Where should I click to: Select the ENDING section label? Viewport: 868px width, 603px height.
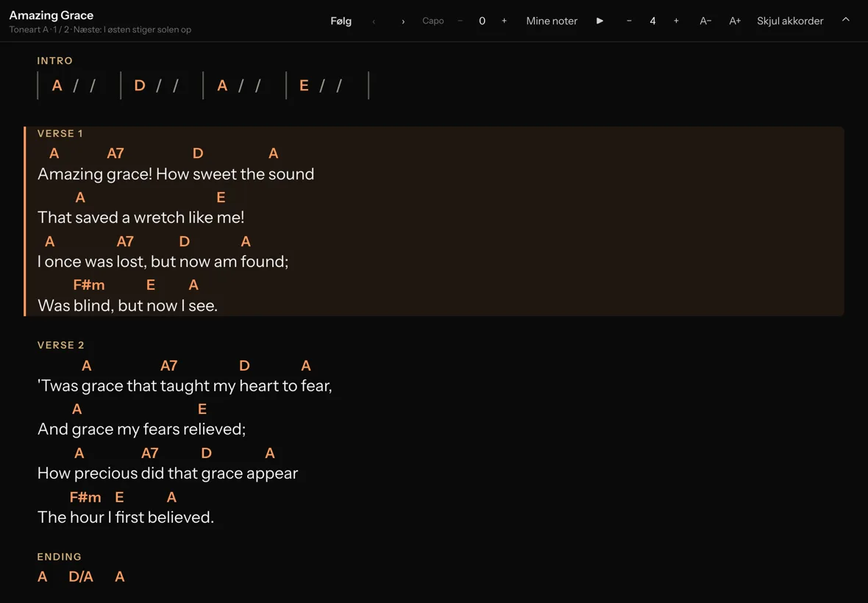pyautogui.click(x=60, y=557)
